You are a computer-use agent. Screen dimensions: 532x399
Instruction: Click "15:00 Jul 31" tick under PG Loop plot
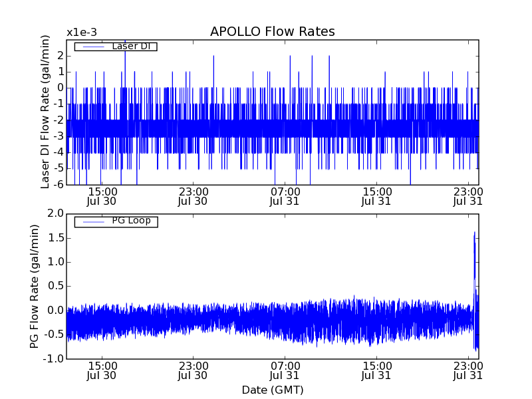(376, 371)
